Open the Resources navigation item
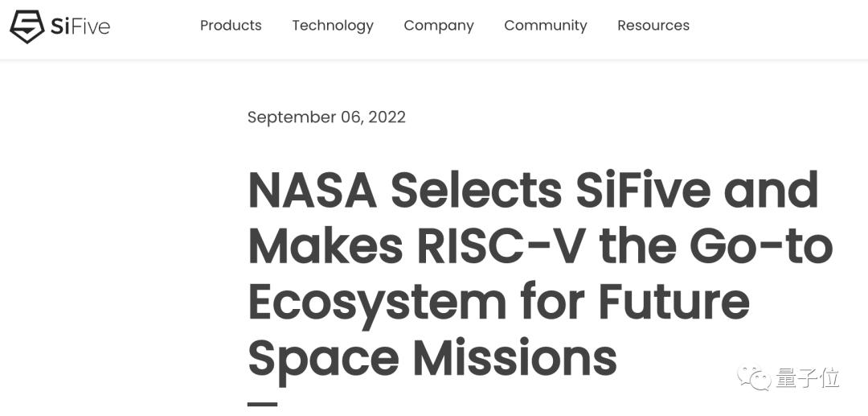Image resolution: width=868 pixels, height=416 pixels. (x=653, y=26)
